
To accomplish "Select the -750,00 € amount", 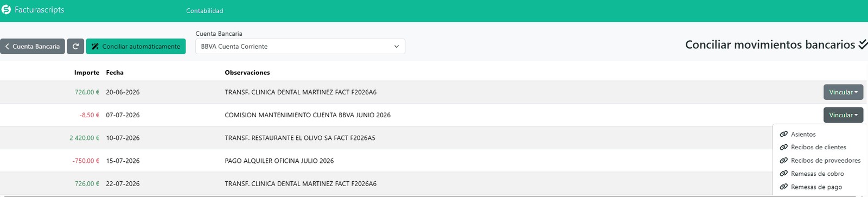I will click(x=86, y=161).
